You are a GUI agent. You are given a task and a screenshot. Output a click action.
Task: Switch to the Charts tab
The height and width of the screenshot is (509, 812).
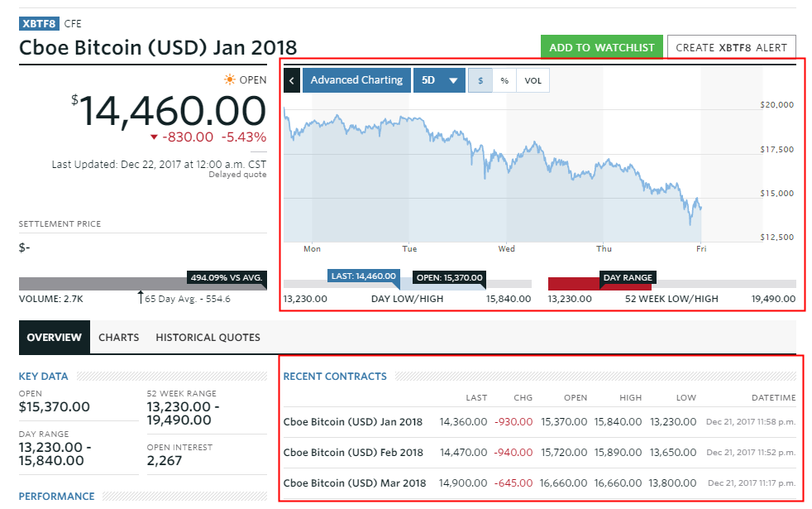[x=118, y=338]
